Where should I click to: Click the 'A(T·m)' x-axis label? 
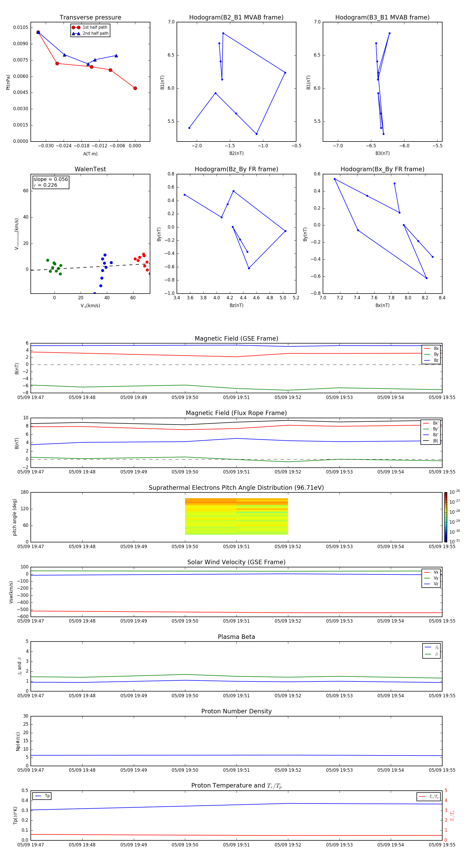click(x=90, y=154)
